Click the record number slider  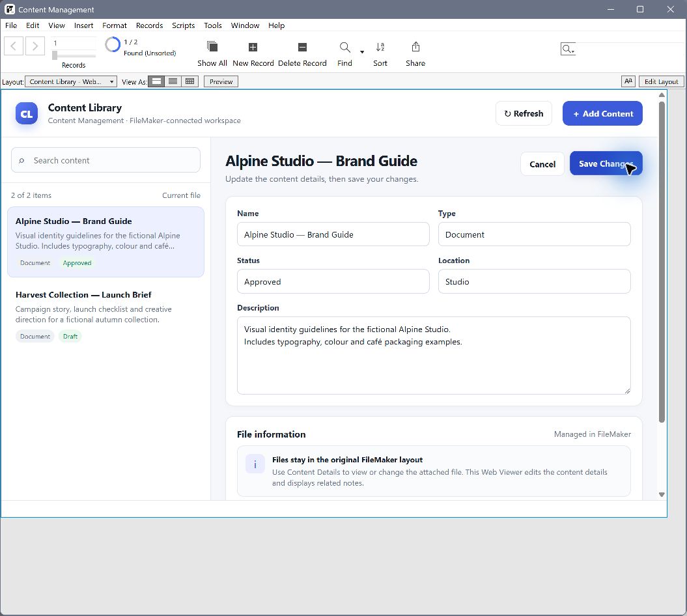coord(55,55)
